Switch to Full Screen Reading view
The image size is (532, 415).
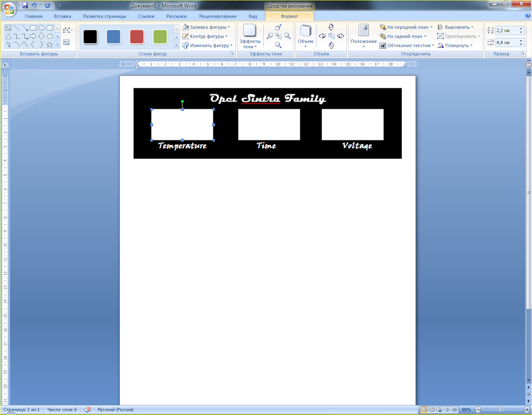click(x=432, y=409)
